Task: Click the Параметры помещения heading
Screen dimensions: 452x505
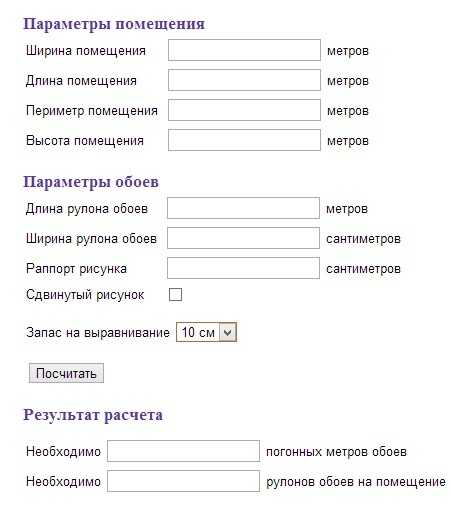Action: [x=114, y=24]
